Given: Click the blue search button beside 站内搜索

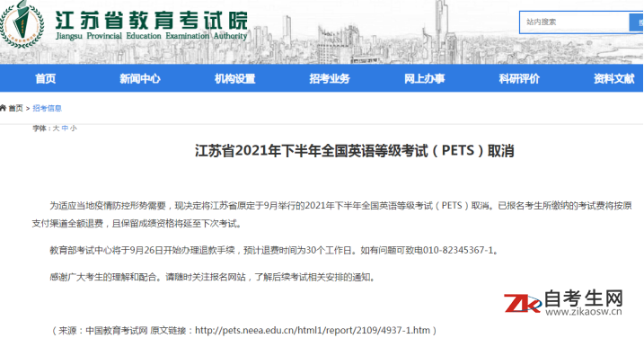Looking at the screenshot, I should [636, 22].
